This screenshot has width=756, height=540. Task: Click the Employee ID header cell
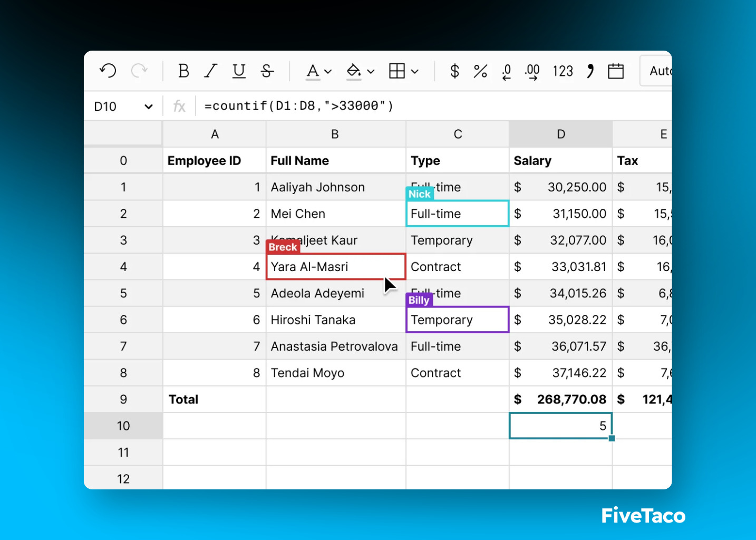(215, 160)
